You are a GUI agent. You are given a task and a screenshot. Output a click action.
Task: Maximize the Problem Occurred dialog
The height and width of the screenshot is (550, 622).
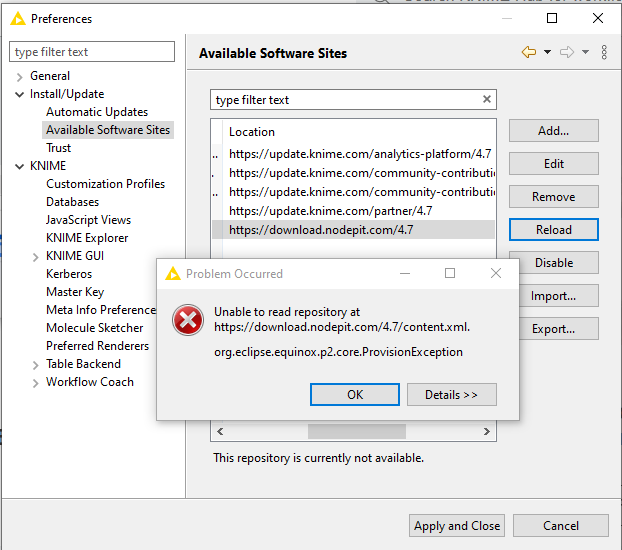click(x=450, y=273)
